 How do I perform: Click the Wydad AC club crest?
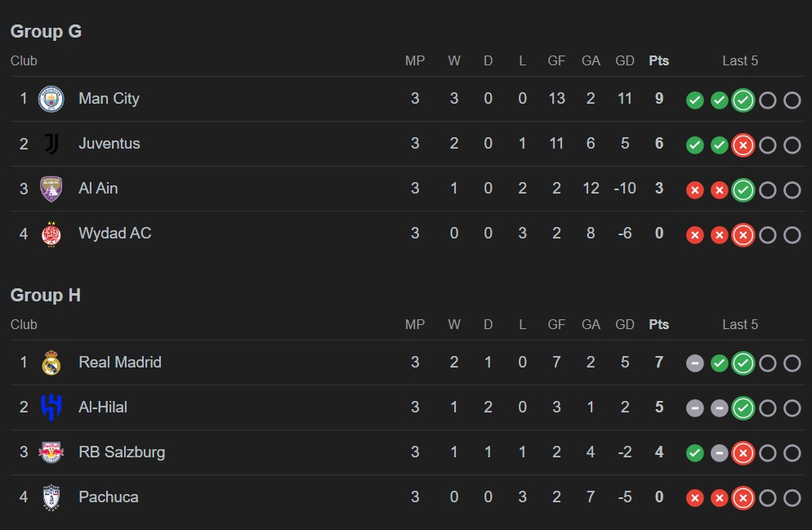point(51,234)
